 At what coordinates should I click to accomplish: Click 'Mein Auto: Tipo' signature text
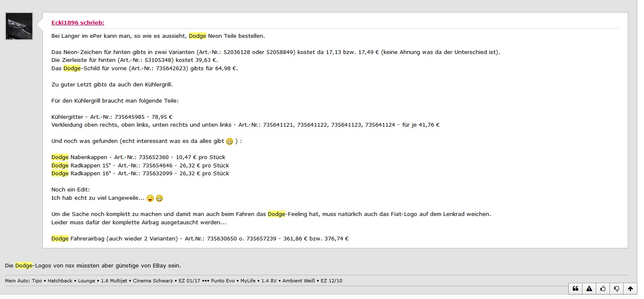coord(24,281)
